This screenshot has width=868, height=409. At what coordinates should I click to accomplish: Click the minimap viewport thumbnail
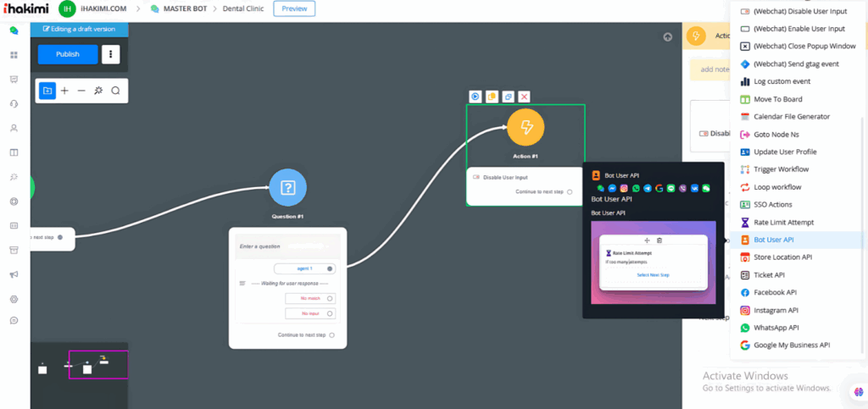point(97,364)
